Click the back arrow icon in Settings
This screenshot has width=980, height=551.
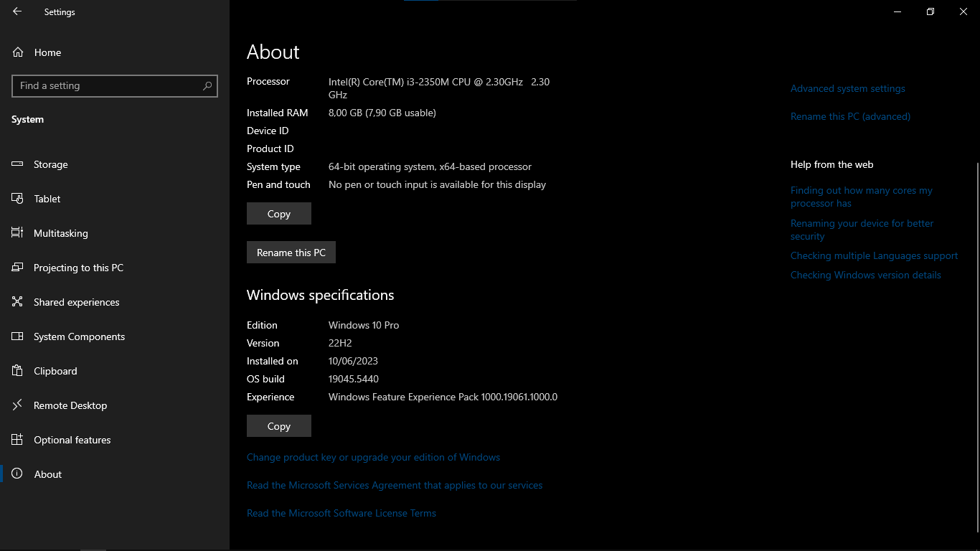[17, 11]
